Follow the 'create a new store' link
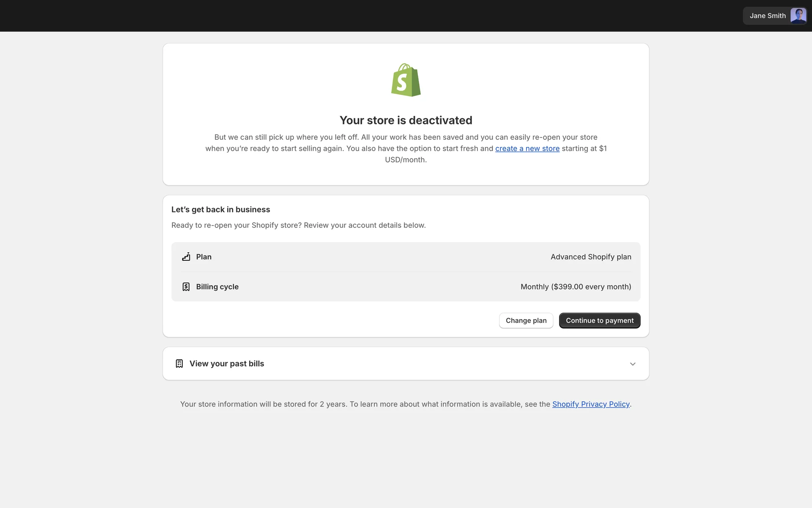Image resolution: width=812 pixels, height=508 pixels. pyautogui.click(x=527, y=149)
